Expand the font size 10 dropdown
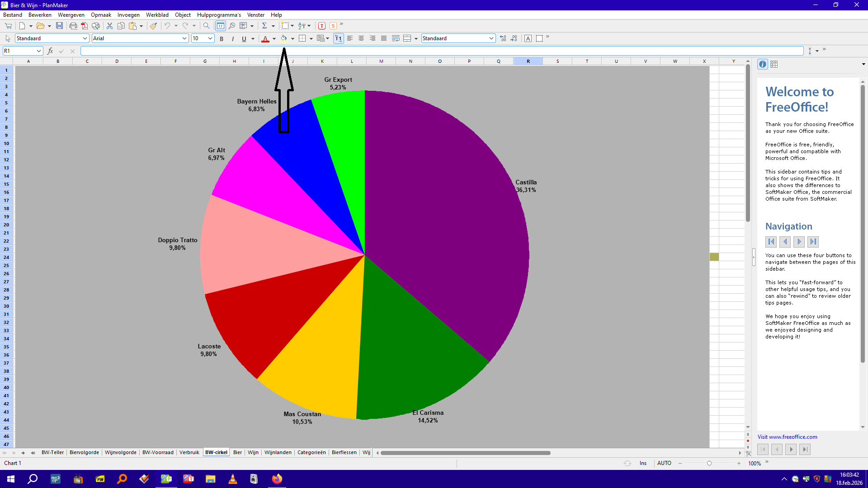 (x=210, y=38)
